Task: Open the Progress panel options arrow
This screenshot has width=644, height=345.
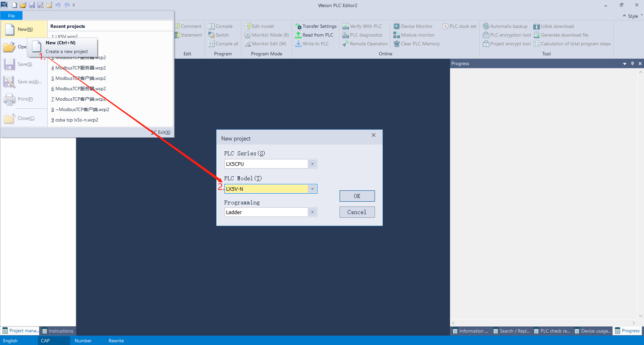Action: tap(625, 64)
